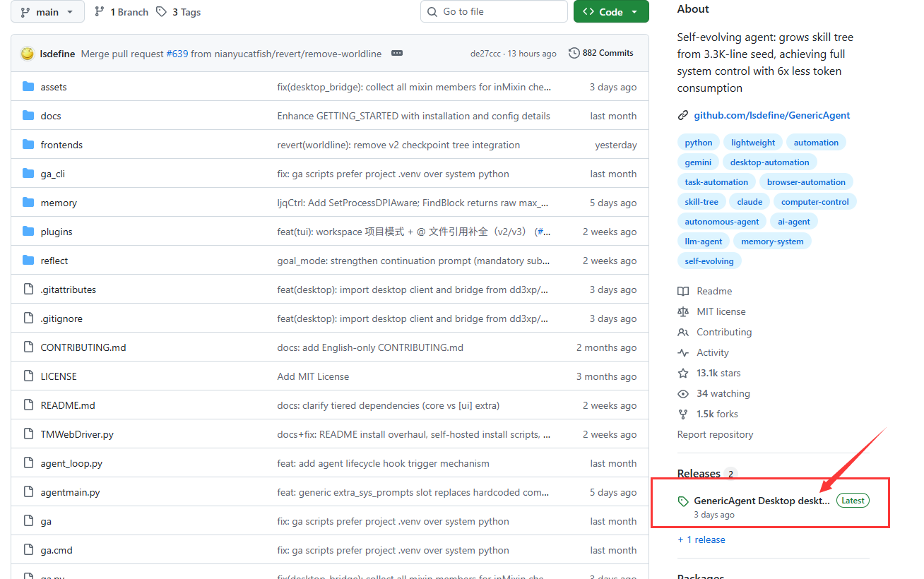View the 3 Tags link
Viewport: 924px width, 579px height.
(x=178, y=12)
